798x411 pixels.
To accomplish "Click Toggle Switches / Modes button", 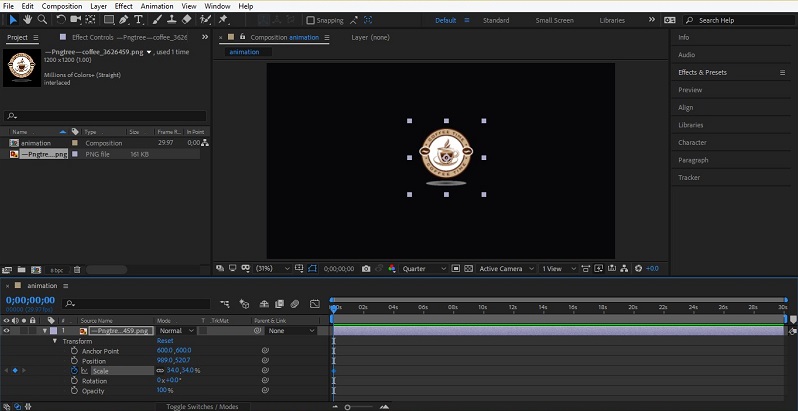I will 202,407.
